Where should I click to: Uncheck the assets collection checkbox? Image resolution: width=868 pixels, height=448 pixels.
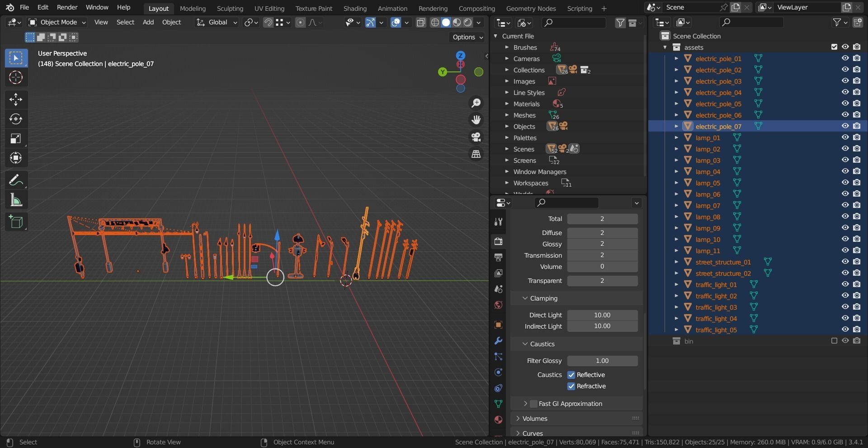pyautogui.click(x=834, y=47)
